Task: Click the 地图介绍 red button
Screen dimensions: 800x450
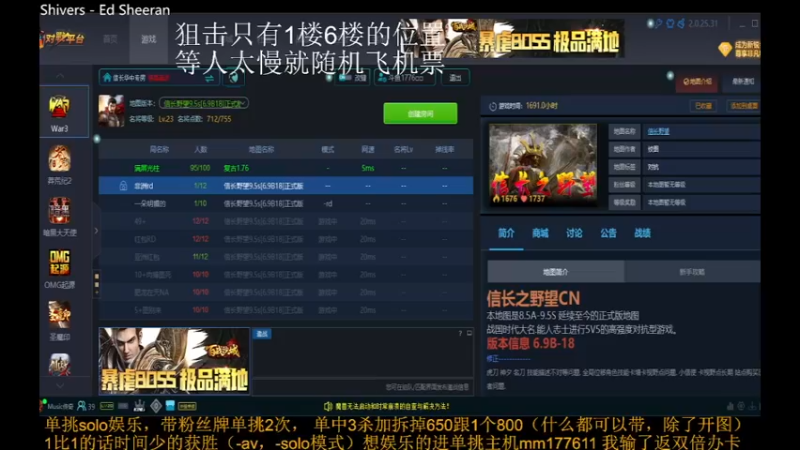Action: pos(697,82)
